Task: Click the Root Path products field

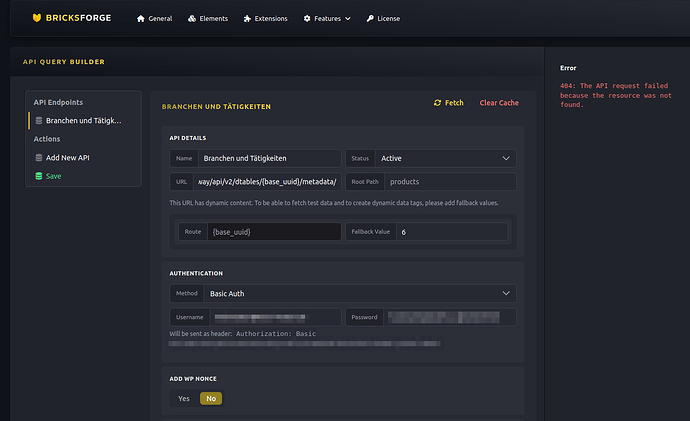Action: (450, 182)
